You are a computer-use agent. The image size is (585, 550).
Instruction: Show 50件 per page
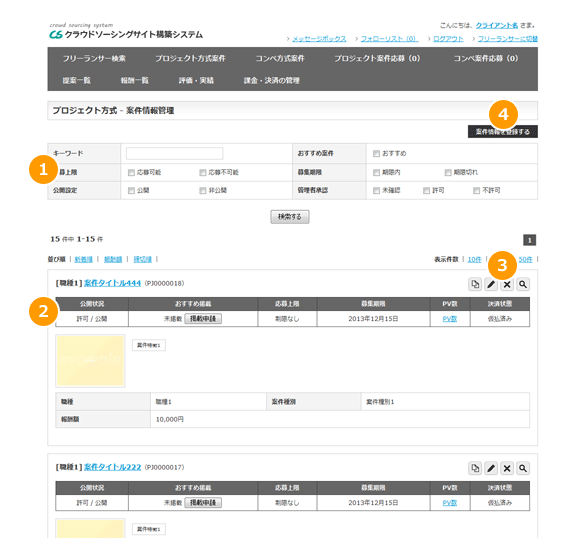pos(525,259)
